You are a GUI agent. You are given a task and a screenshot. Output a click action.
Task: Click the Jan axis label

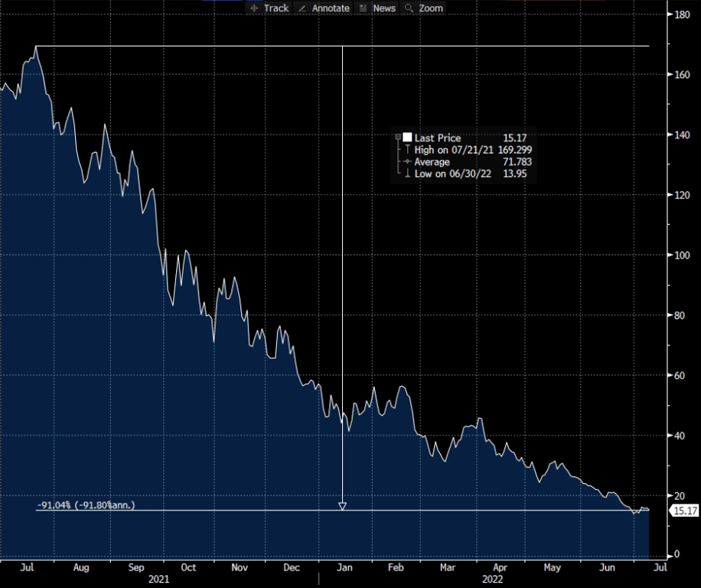[x=344, y=567]
